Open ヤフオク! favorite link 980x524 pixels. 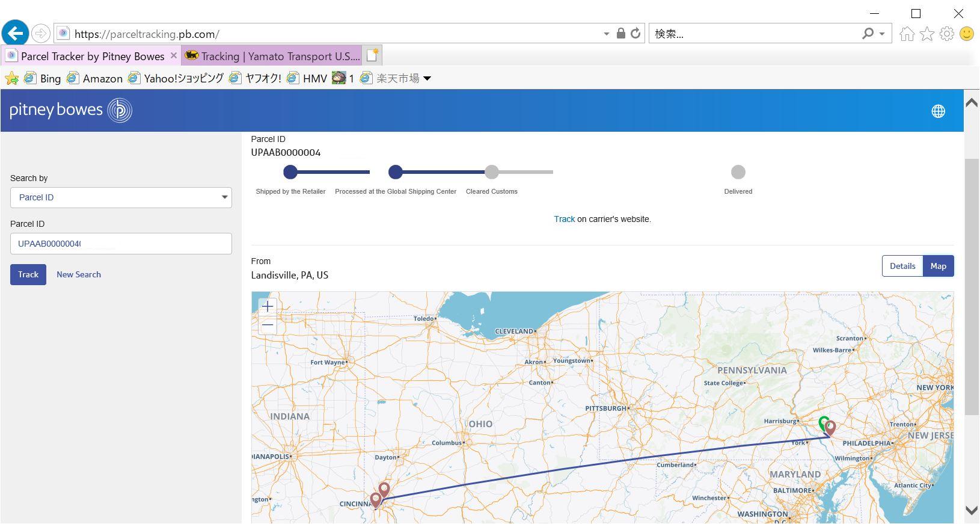tap(255, 78)
